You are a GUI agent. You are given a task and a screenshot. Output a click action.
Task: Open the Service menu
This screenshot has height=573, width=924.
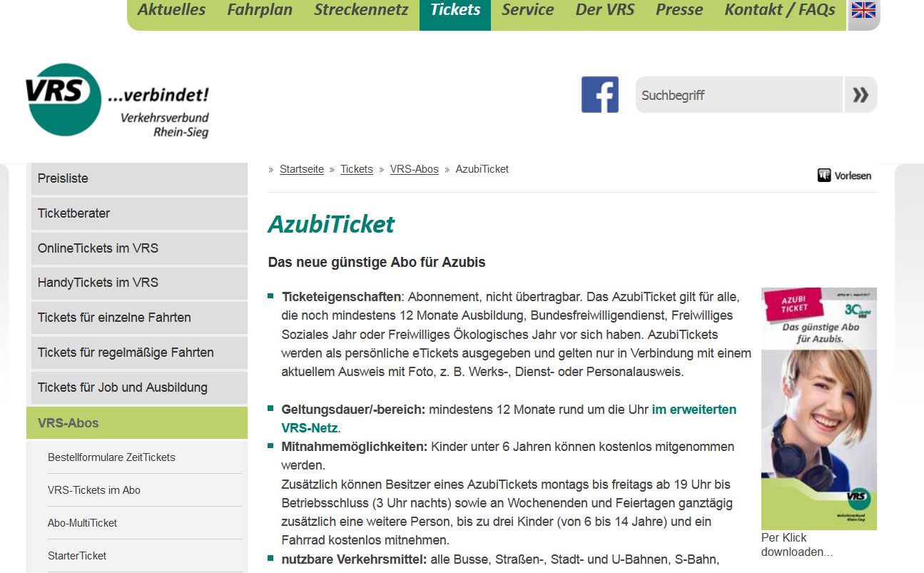[527, 10]
